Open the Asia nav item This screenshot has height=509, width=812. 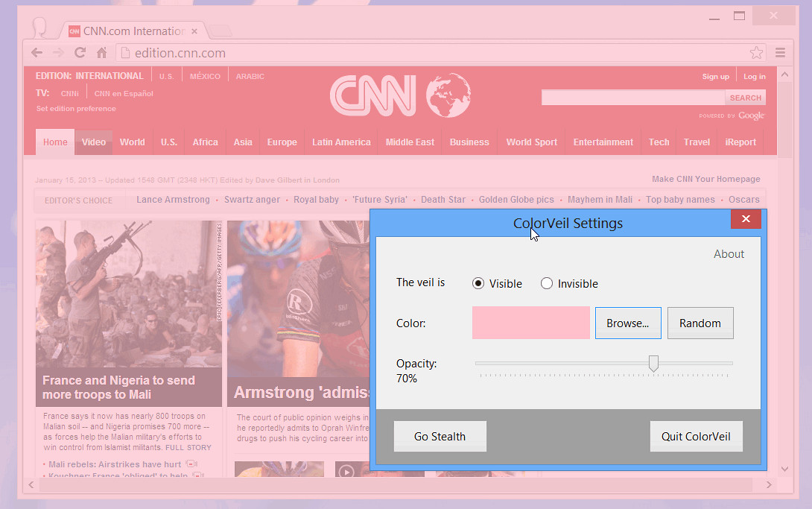coord(242,142)
